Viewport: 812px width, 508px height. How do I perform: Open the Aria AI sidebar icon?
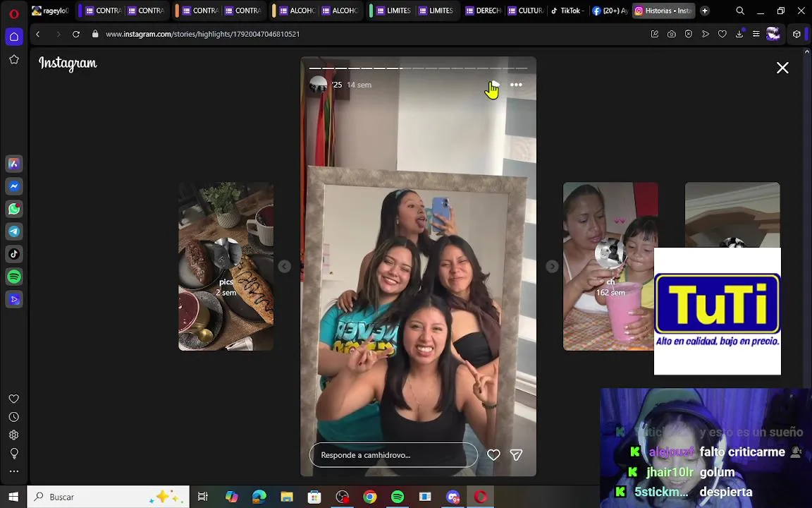coord(14,164)
